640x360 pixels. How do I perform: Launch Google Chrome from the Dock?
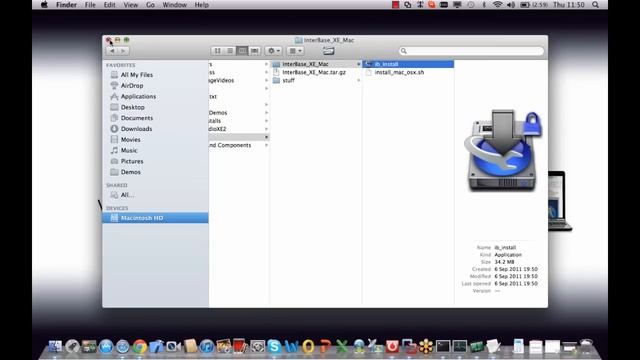[140, 347]
